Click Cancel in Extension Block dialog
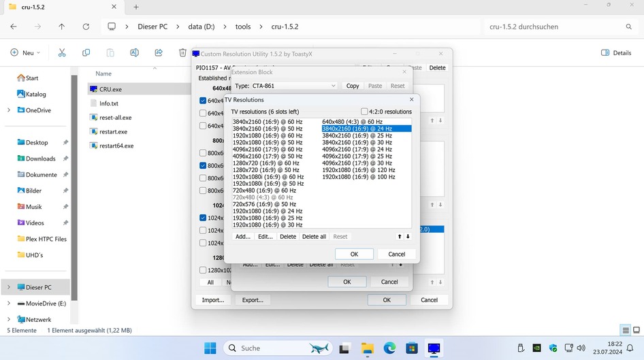 pyautogui.click(x=389, y=282)
